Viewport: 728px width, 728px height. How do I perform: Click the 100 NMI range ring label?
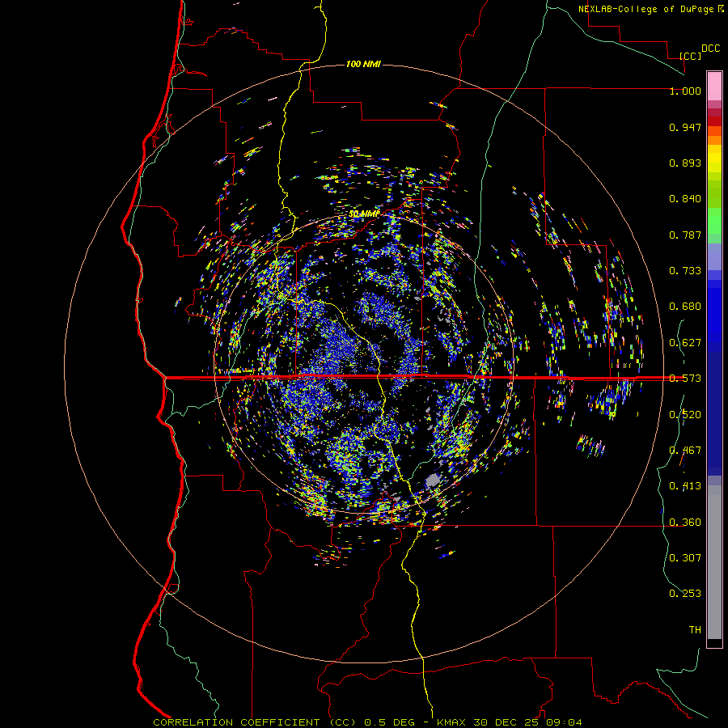coord(363,64)
